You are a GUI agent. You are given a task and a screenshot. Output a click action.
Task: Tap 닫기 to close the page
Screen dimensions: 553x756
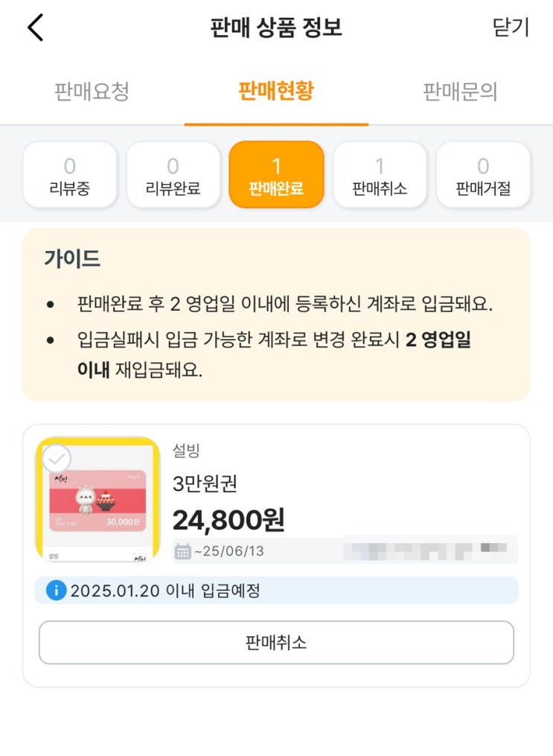coord(511,27)
